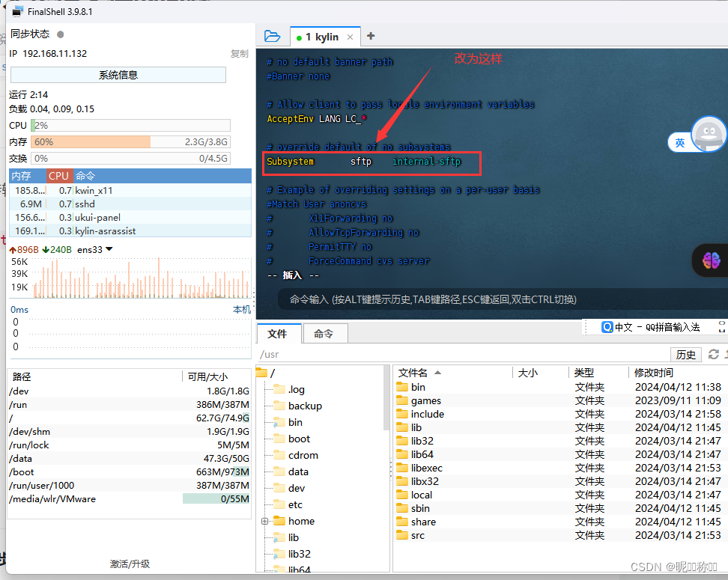Image resolution: width=728 pixels, height=580 pixels.
Task: Sort file list by 修改时间 column
Action: click(x=678, y=373)
